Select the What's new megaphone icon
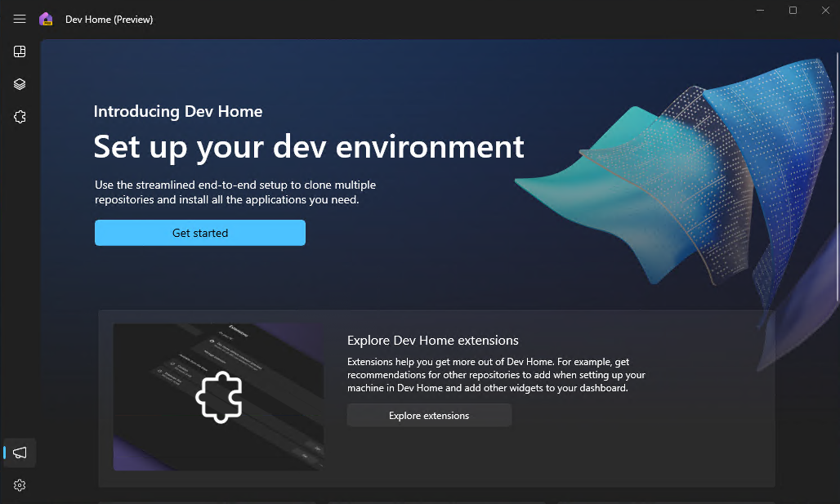840x504 pixels. click(x=20, y=453)
